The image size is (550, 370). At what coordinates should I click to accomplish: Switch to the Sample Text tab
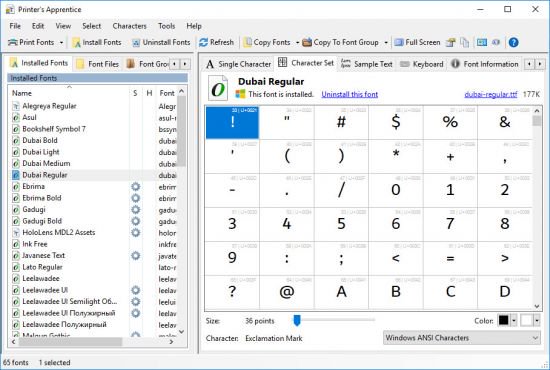point(367,64)
